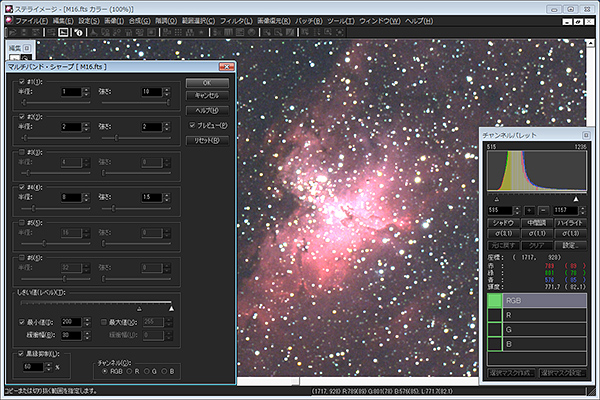Click the #1 半径 value input field
The height and width of the screenshot is (400, 600).
pos(72,92)
